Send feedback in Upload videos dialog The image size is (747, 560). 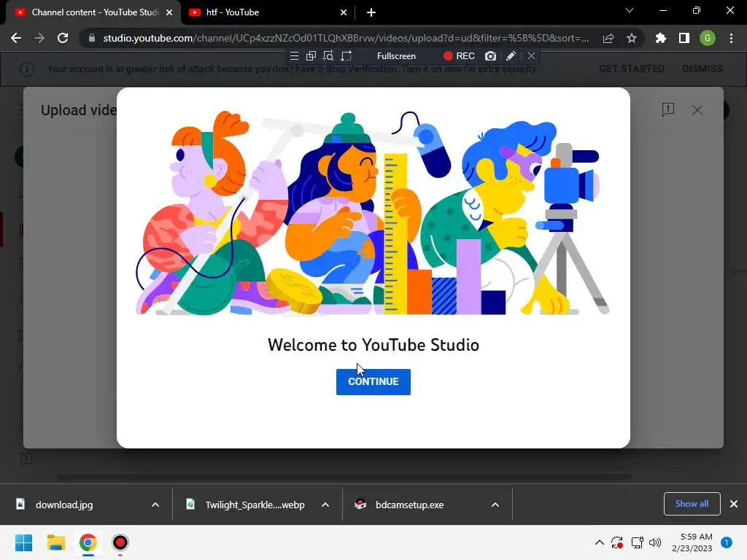[x=668, y=110]
